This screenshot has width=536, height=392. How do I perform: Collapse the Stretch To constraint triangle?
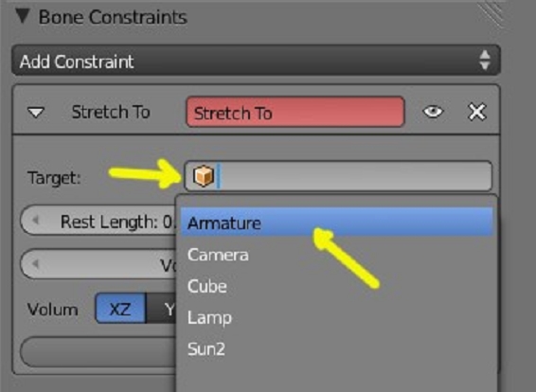tap(36, 112)
